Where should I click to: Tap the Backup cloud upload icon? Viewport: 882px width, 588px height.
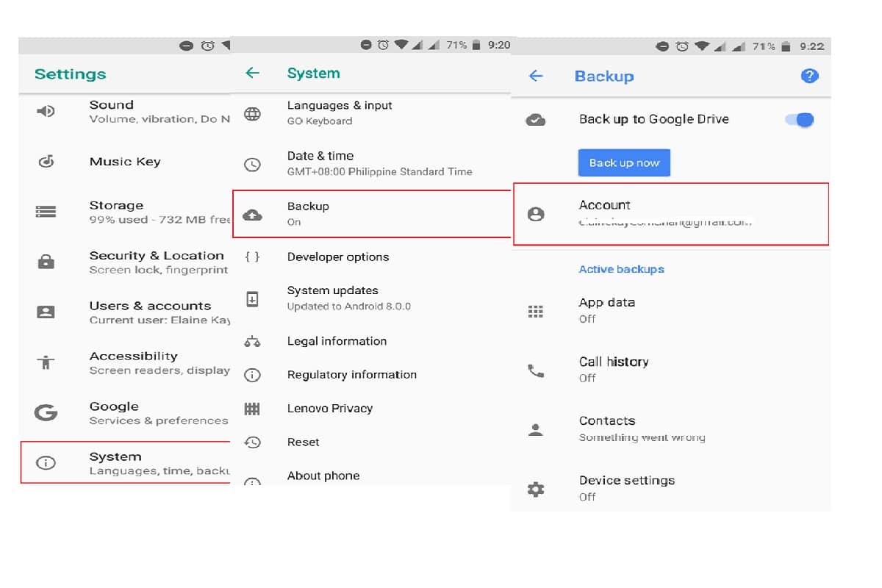(x=252, y=215)
